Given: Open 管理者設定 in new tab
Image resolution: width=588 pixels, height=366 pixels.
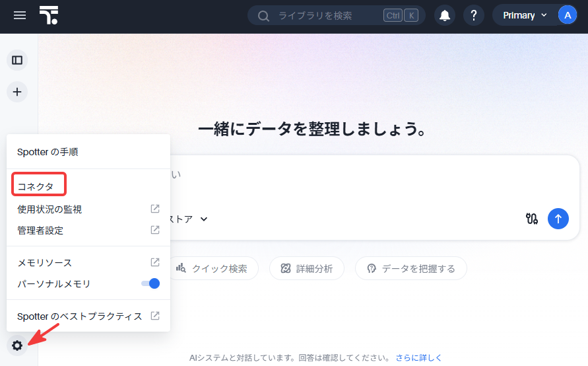Looking at the screenshot, I should click(88, 230).
